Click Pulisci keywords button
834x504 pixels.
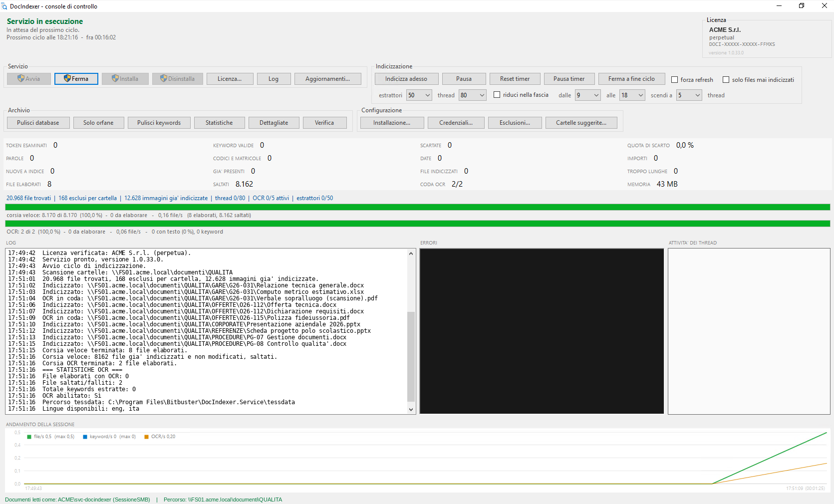(159, 123)
